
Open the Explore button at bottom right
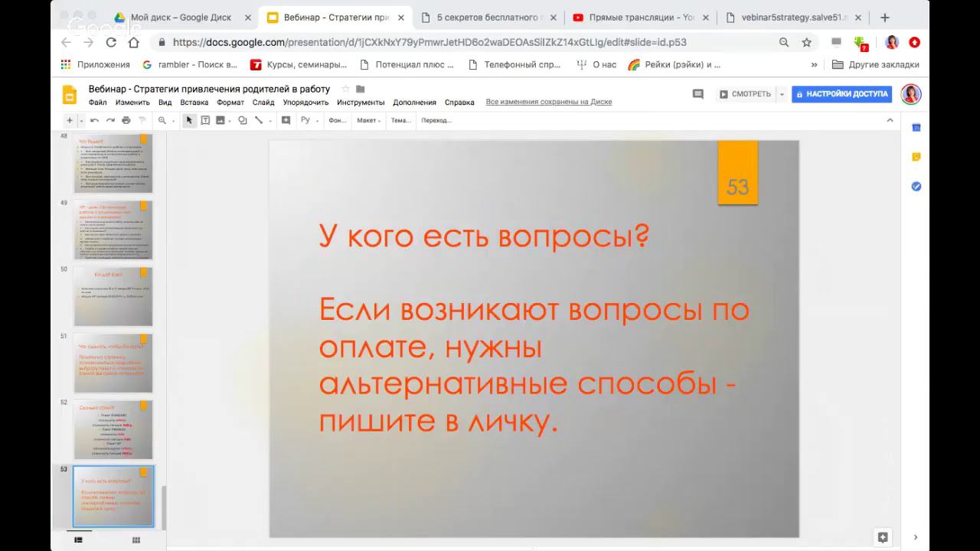(x=883, y=537)
